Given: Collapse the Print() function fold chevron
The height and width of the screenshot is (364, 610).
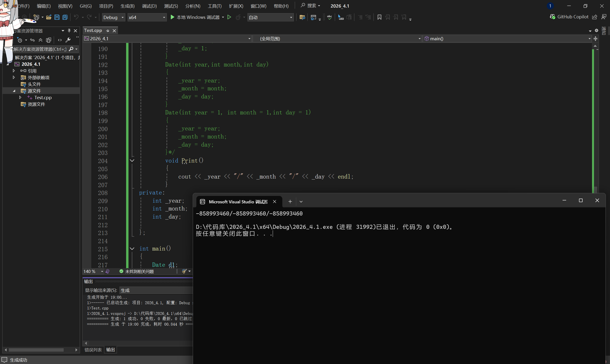Looking at the screenshot, I should (132, 161).
